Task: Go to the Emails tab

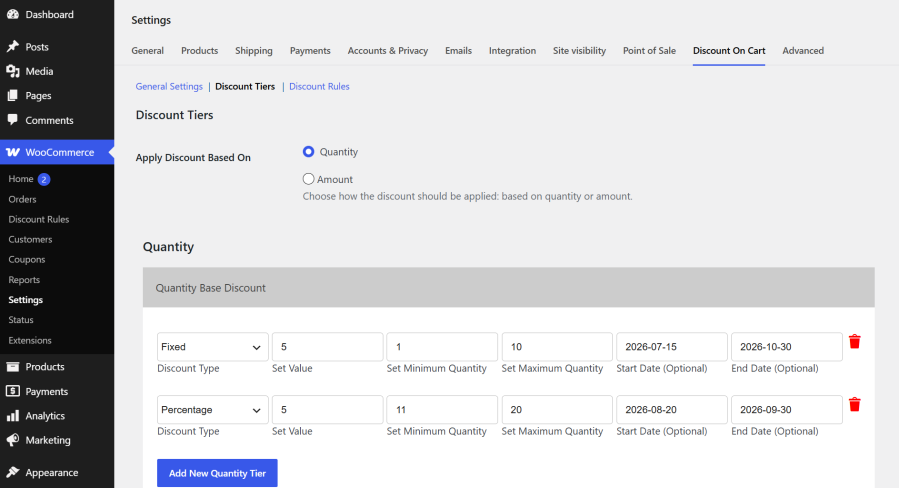Action: 458,50
